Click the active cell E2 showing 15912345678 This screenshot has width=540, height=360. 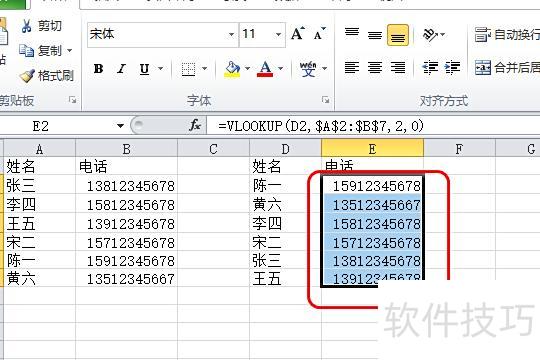(372, 185)
